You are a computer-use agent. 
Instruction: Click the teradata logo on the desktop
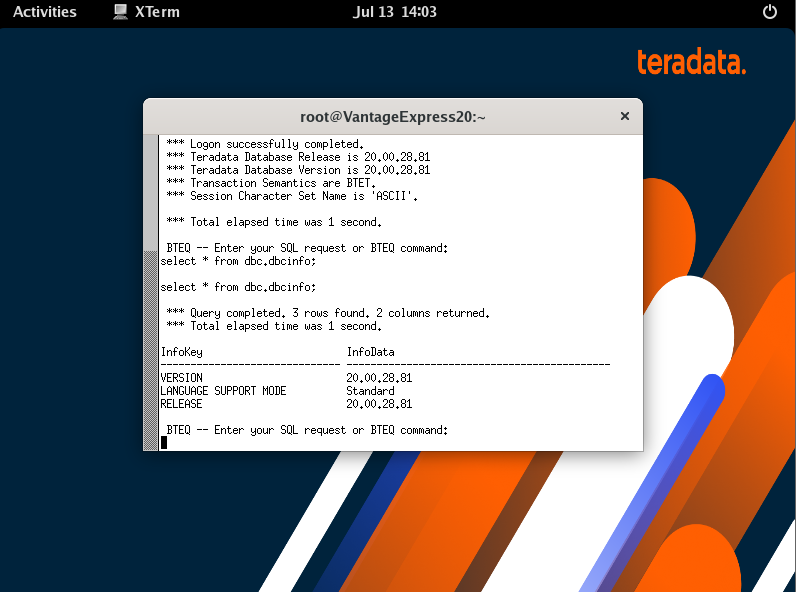tap(691, 62)
